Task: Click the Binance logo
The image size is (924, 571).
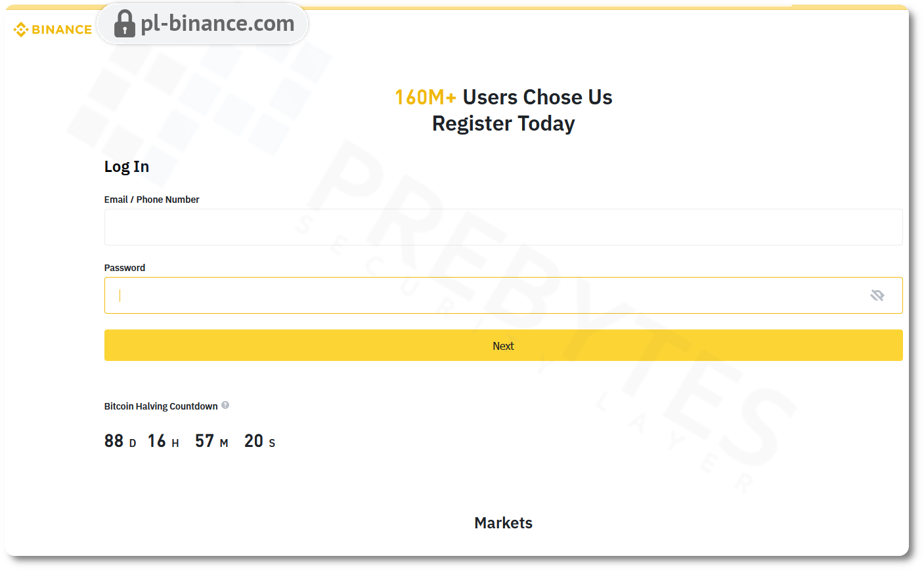Action: 53,30
